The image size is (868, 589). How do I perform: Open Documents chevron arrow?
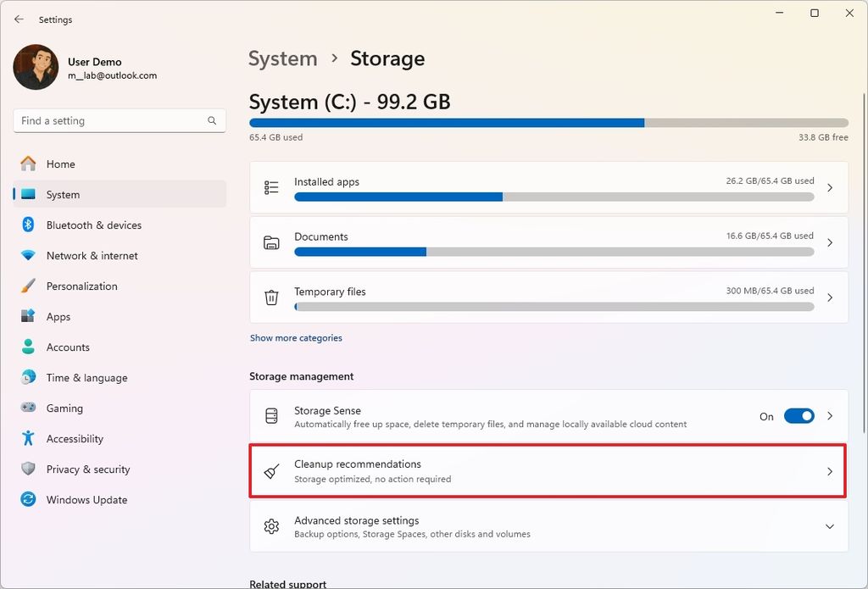[830, 242]
